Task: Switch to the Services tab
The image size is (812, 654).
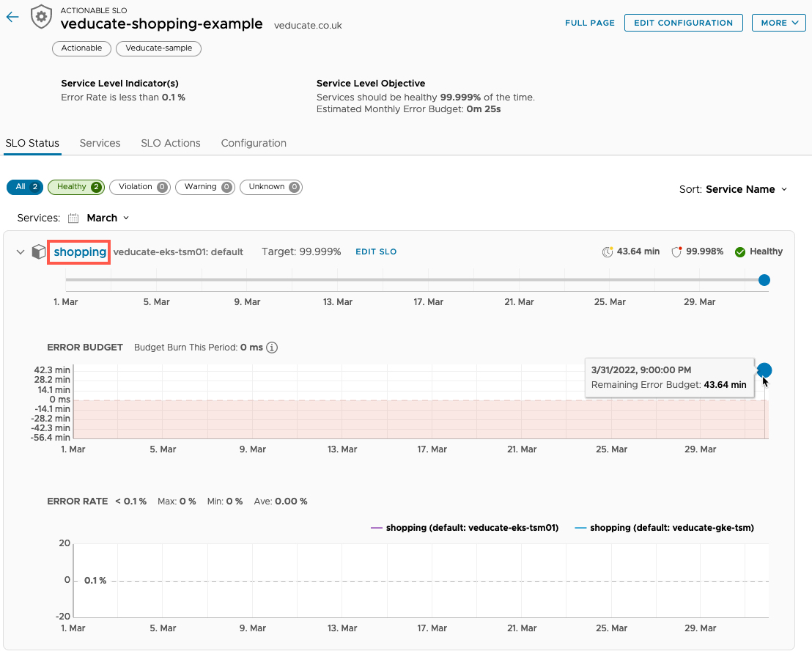Action: coord(100,144)
